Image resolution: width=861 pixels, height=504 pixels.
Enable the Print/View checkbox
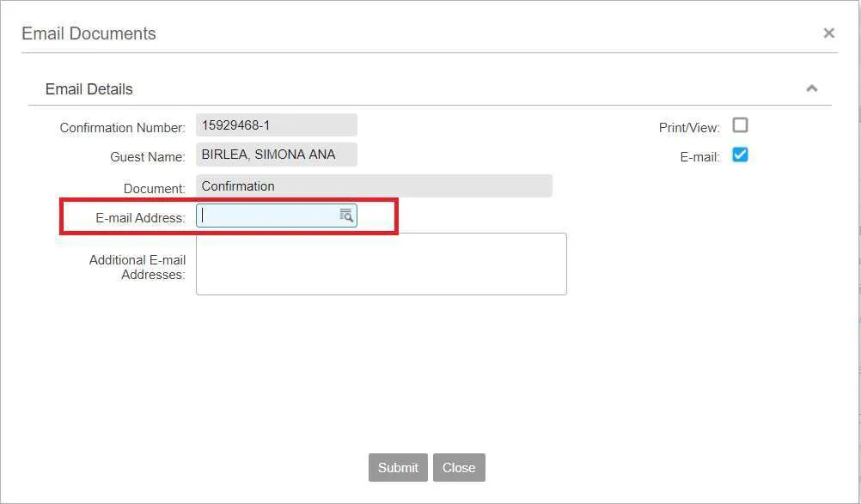pyautogui.click(x=740, y=125)
